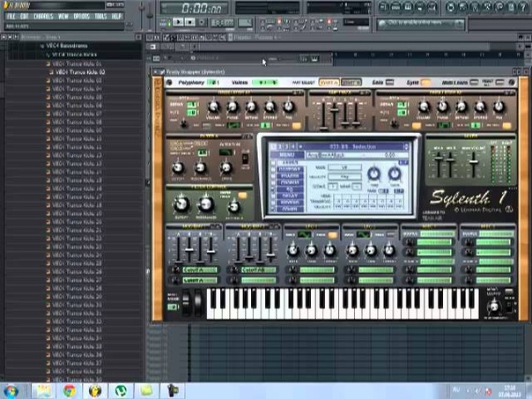Click the Filter Control Cutoff knob

coord(181,204)
